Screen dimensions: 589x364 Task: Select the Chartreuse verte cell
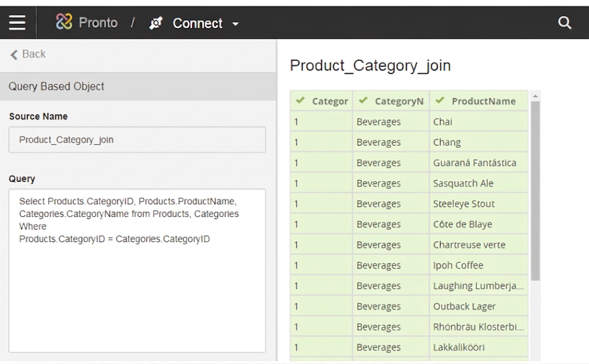(479, 245)
